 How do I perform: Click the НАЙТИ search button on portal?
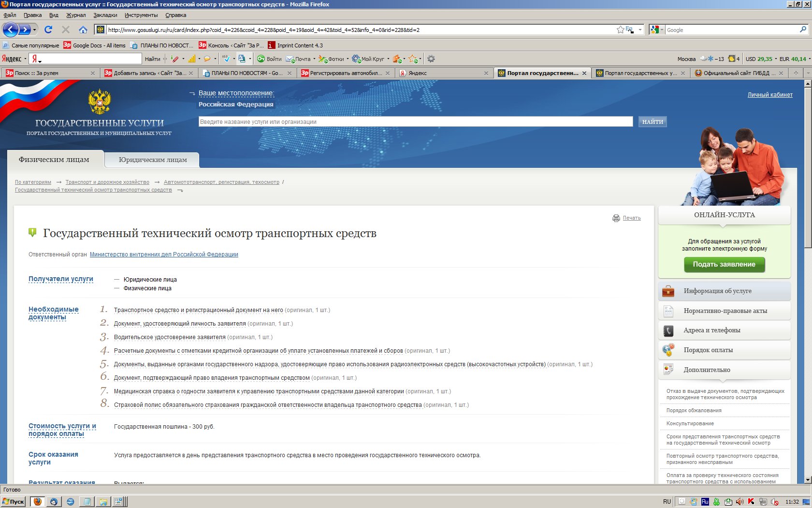coord(652,122)
